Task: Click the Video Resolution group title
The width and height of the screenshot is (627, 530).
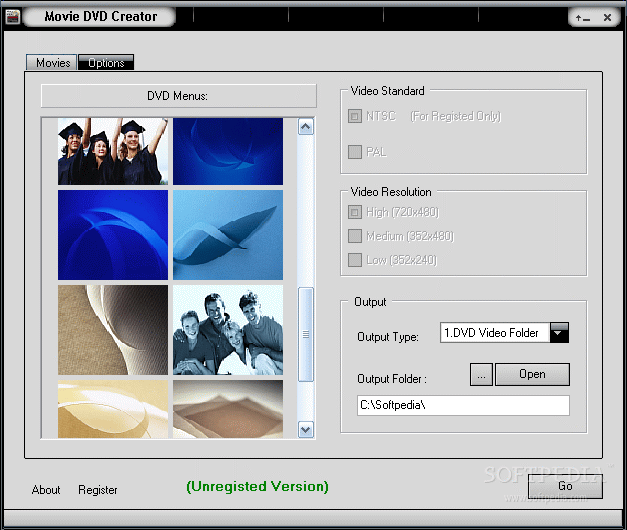Action: point(391,192)
